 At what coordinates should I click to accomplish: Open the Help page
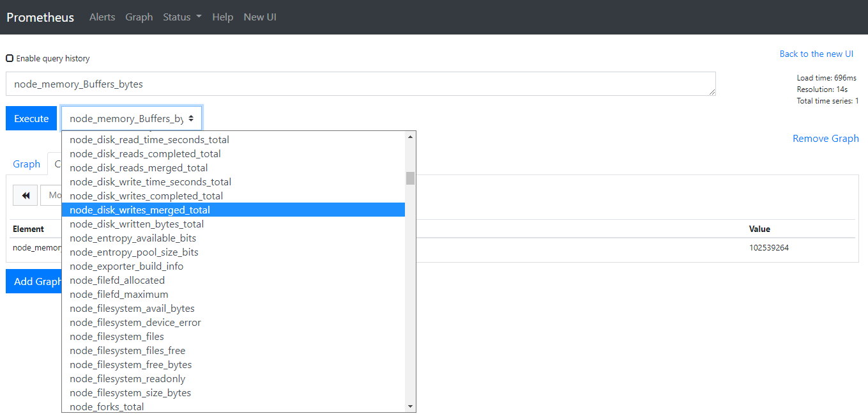click(x=222, y=17)
